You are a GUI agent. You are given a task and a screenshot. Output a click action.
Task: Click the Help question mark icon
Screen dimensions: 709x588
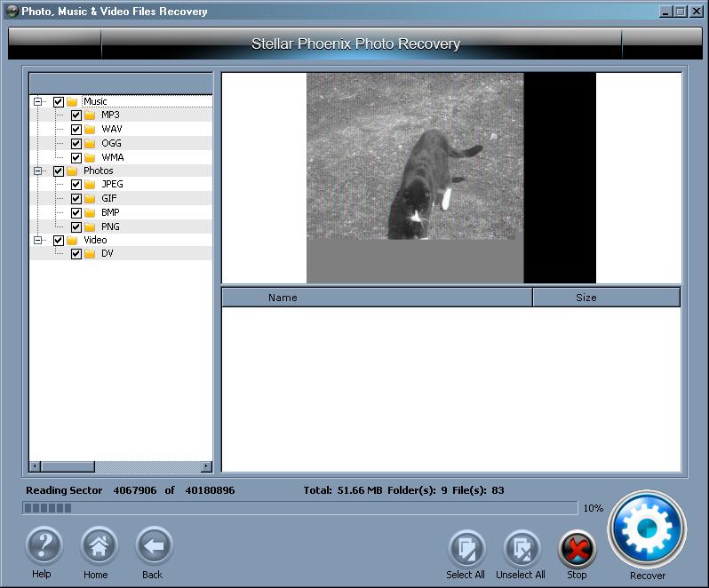pos(42,546)
